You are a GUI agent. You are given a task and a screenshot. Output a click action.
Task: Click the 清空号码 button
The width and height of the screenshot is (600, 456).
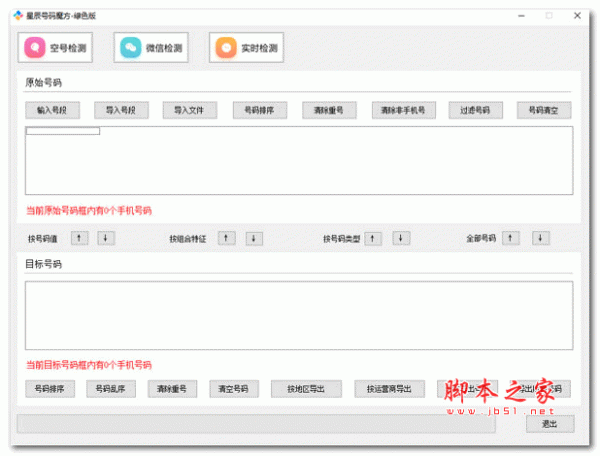tap(234, 389)
